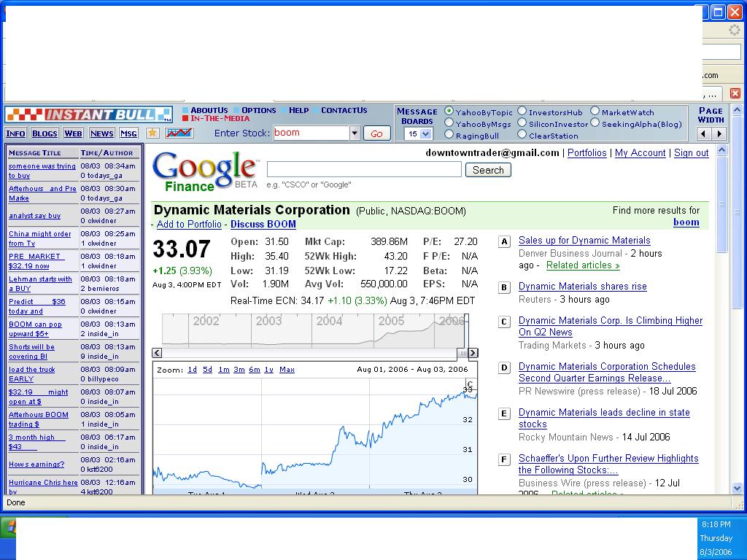Close the browser tab with the red X
Screen dimensions: 747x560
[x=735, y=93]
